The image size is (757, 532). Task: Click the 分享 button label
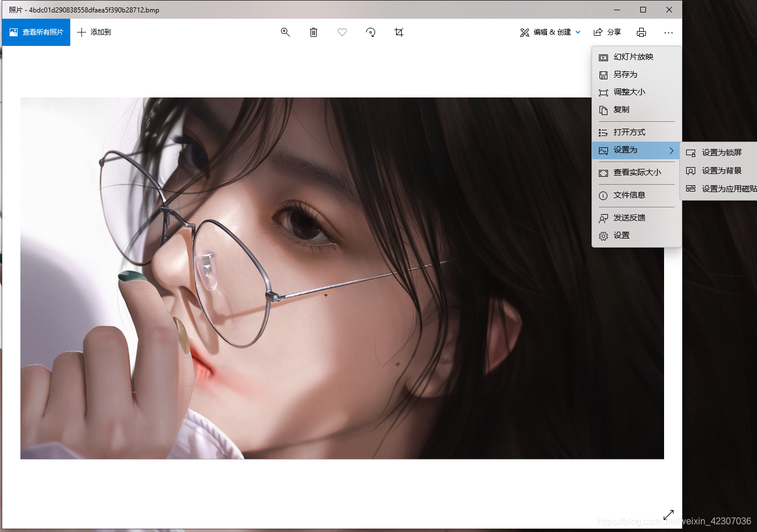614,32
